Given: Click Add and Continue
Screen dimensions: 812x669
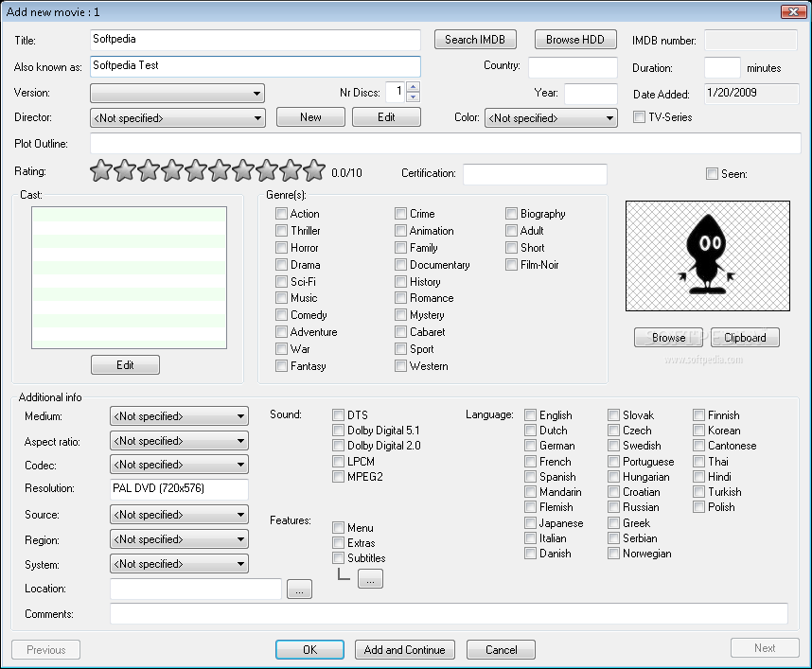Looking at the screenshot, I should (404, 650).
